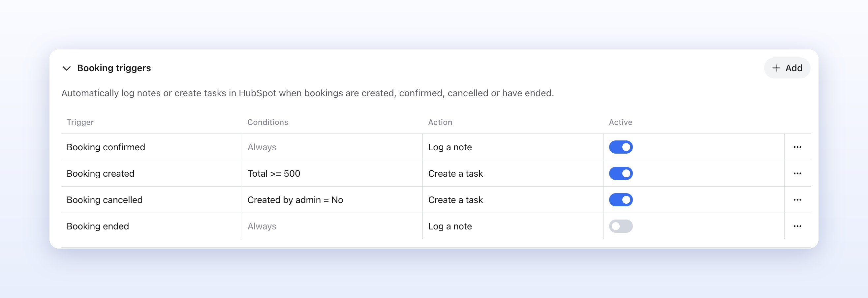Click Log a note action for Booking confirmed

pyautogui.click(x=450, y=147)
